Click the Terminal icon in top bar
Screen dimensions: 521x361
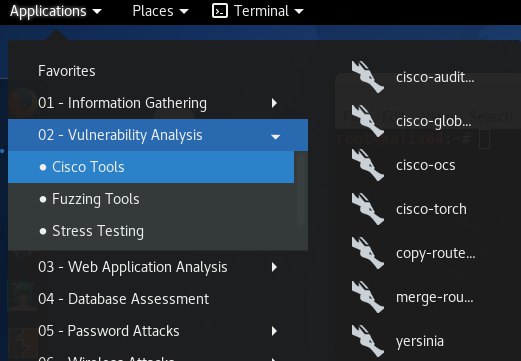220,11
